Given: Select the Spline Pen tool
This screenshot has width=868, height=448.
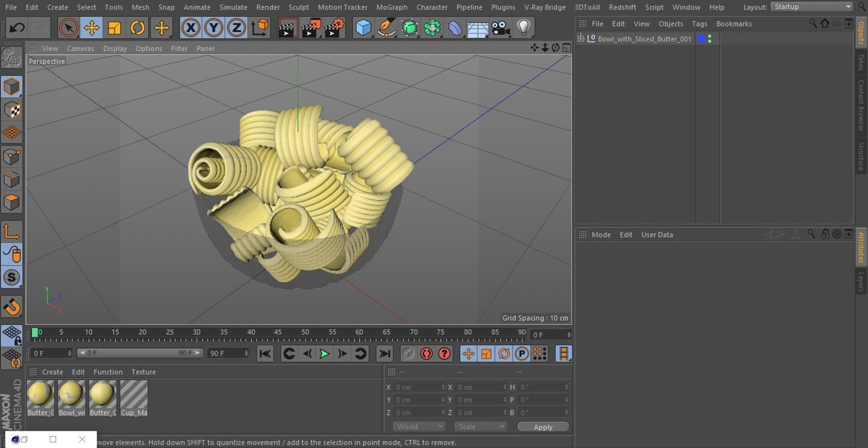Looking at the screenshot, I should (387, 28).
